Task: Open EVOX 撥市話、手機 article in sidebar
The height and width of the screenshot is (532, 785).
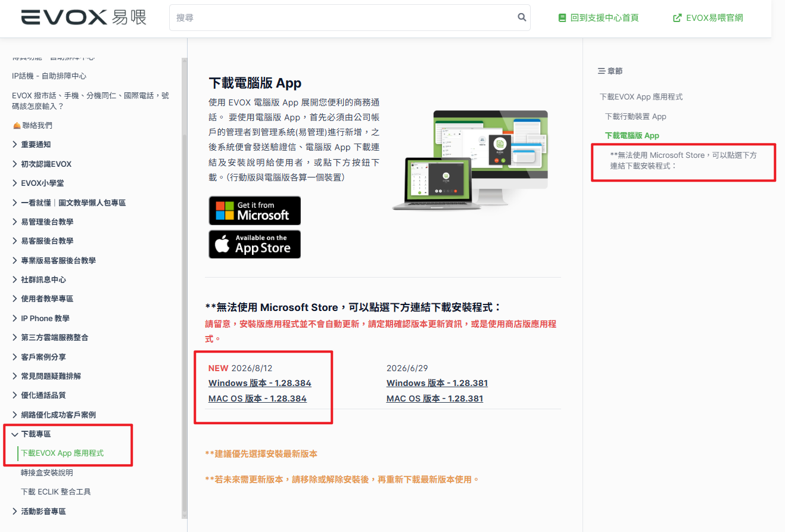Action: (91, 101)
